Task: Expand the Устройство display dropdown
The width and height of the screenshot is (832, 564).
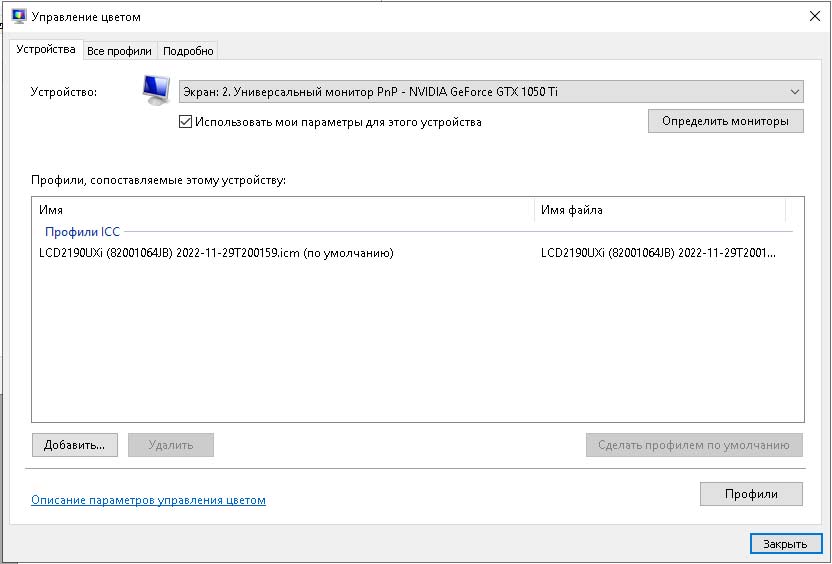Action: coord(490,92)
